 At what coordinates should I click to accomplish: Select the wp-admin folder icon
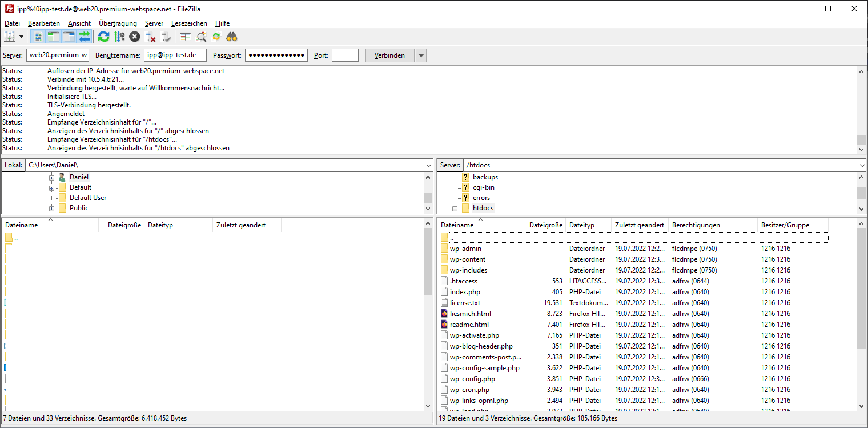pyautogui.click(x=445, y=249)
